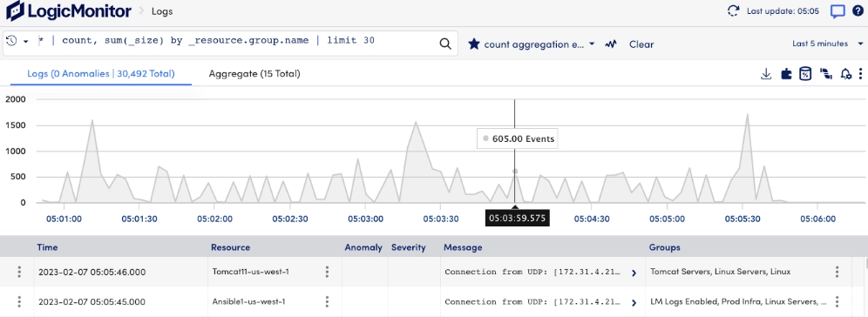Screen dimensions: 868x317
Task: Click the star saved-search icon
Action: click(x=474, y=44)
